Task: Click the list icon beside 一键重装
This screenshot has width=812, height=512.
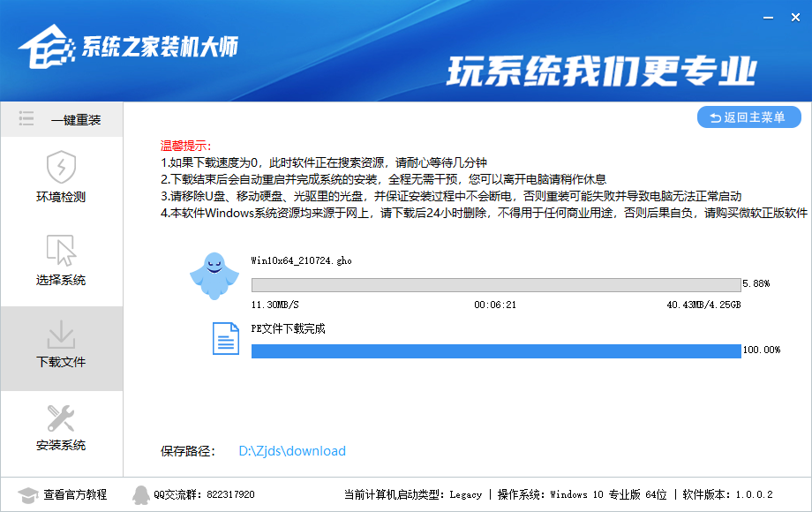Action: [26, 118]
